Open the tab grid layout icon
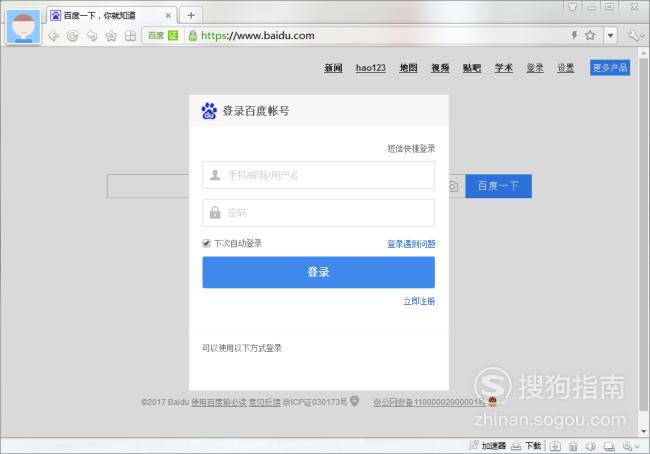650x454 pixels. coord(130,36)
